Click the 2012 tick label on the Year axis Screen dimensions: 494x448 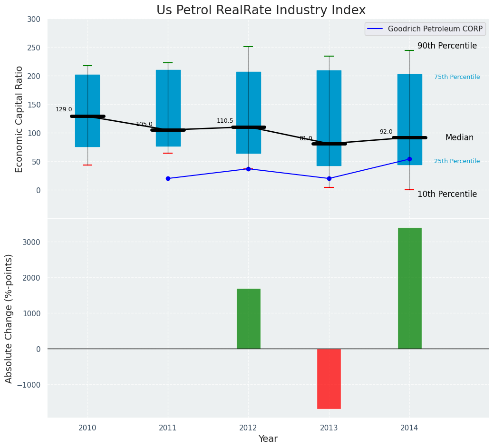248,428
